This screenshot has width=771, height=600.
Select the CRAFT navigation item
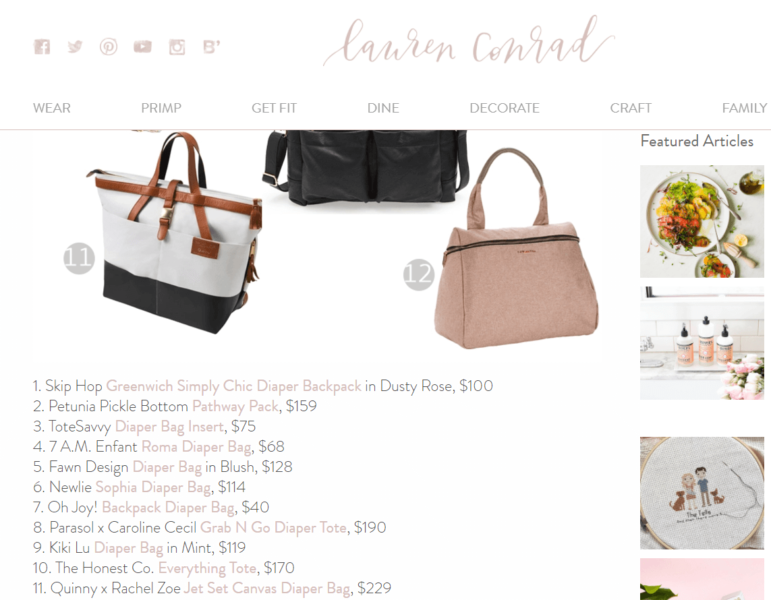point(630,108)
